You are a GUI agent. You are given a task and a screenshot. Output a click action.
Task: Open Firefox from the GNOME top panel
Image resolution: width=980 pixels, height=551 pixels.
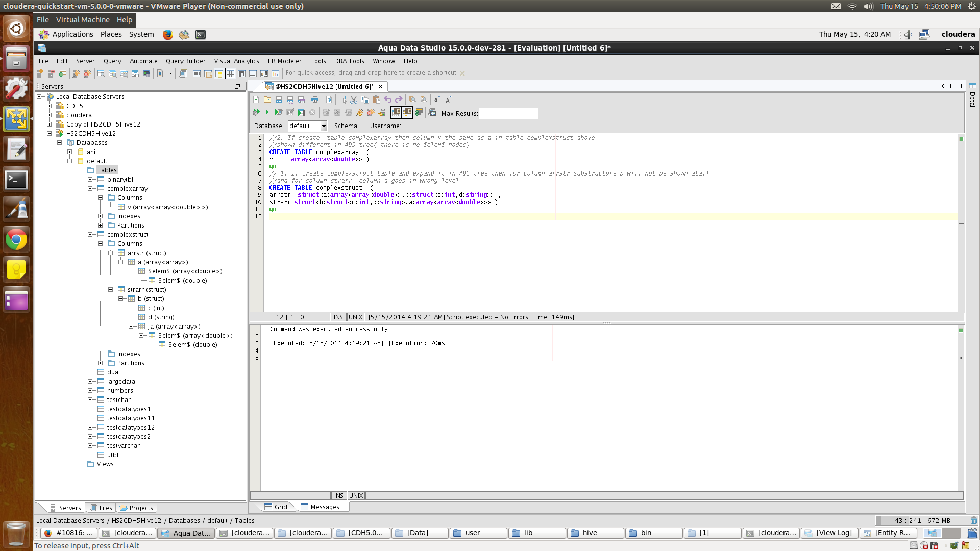tap(167, 35)
